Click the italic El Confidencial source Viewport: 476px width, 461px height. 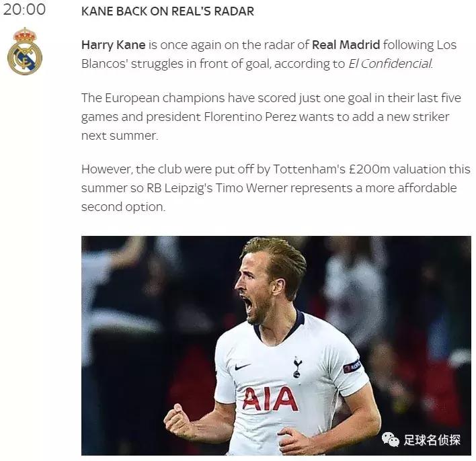[391, 64]
